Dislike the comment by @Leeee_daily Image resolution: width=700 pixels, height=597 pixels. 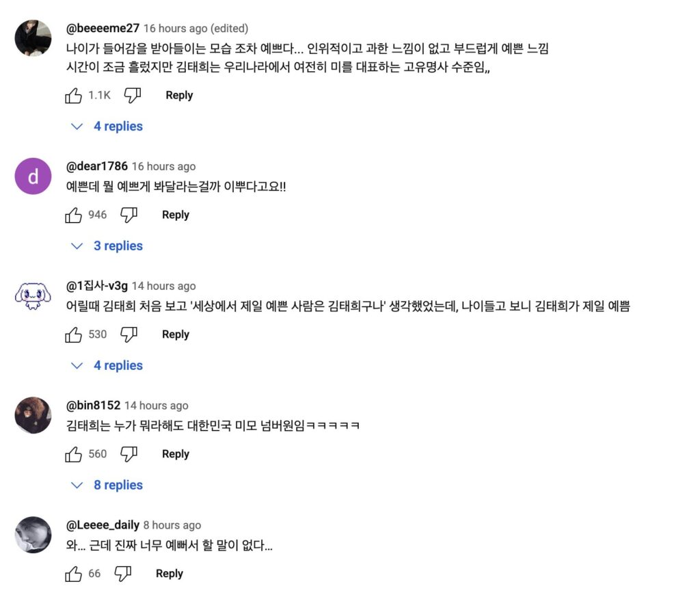pos(122,574)
